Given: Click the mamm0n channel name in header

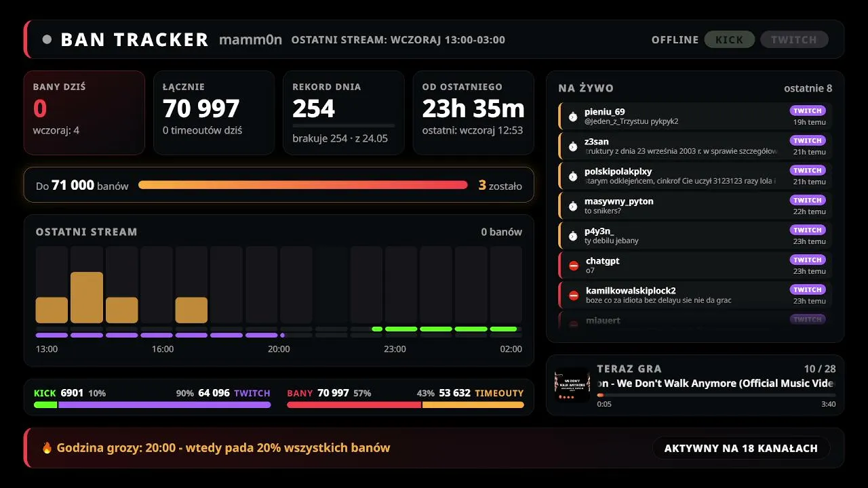Looking at the screenshot, I should [x=250, y=39].
